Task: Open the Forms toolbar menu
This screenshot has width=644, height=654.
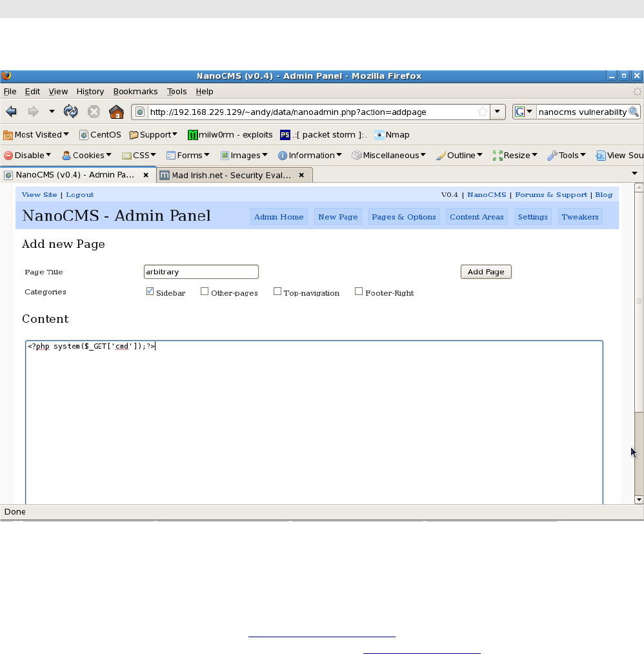Action: click(x=188, y=155)
